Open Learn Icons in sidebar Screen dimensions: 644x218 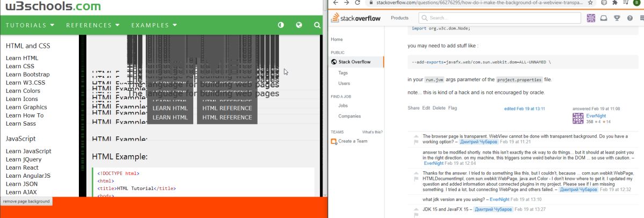pyautogui.click(x=22, y=99)
